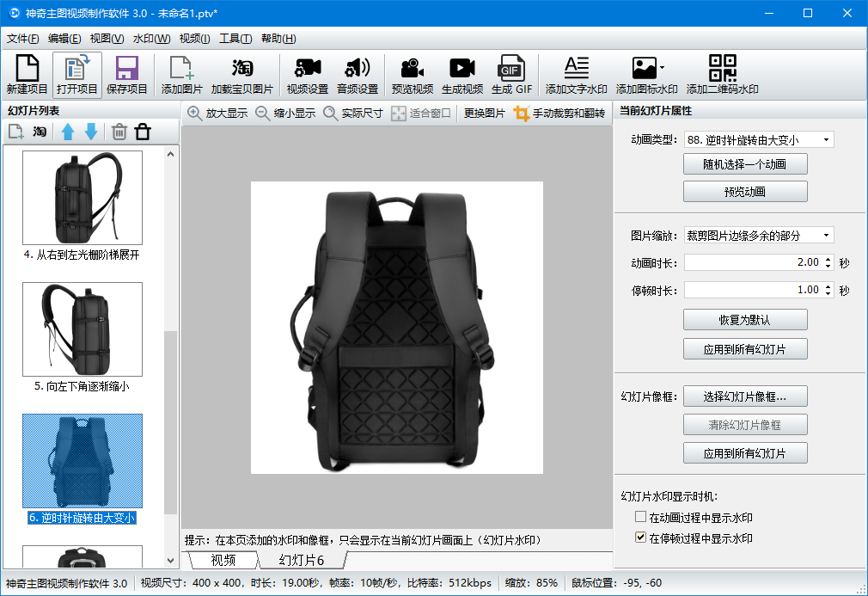Image resolution: width=868 pixels, height=596 pixels.
Task: Load Taobao images via 加载宝贝图片
Action: [x=241, y=74]
